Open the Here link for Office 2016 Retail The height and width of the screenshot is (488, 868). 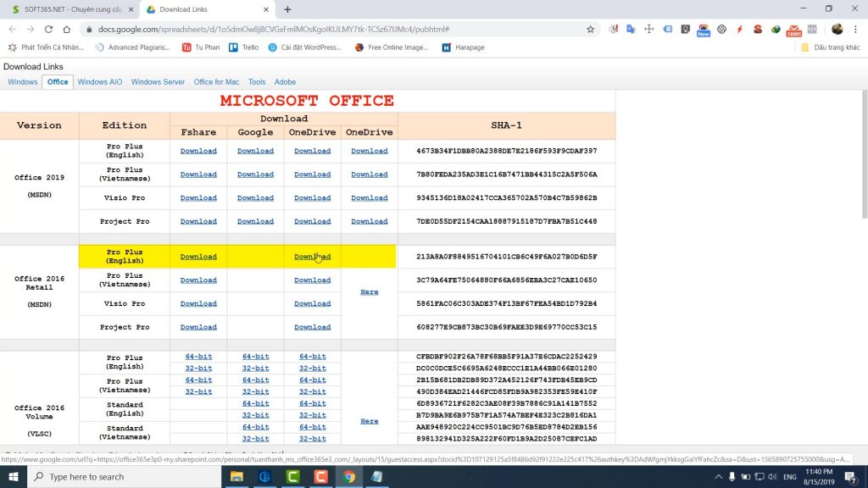370,292
